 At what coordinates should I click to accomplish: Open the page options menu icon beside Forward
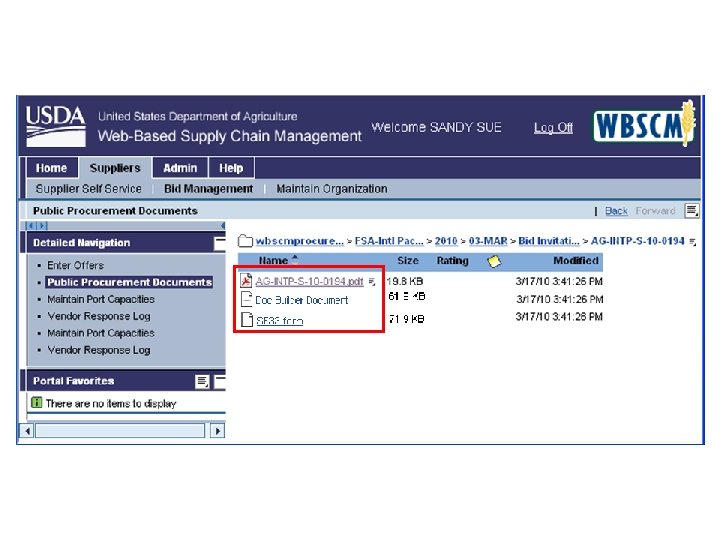click(692, 211)
